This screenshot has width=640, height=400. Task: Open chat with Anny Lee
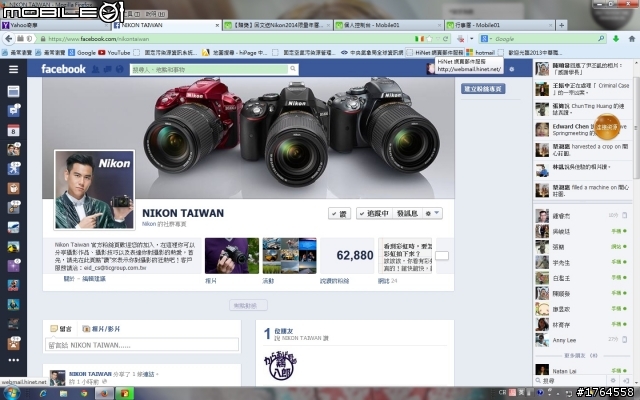click(582, 340)
